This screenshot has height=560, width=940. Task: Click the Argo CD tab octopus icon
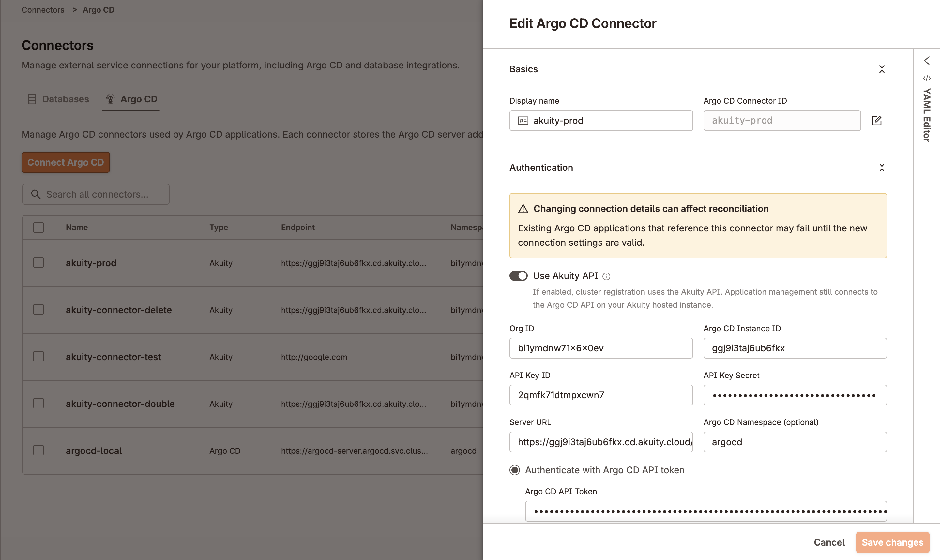pos(110,99)
